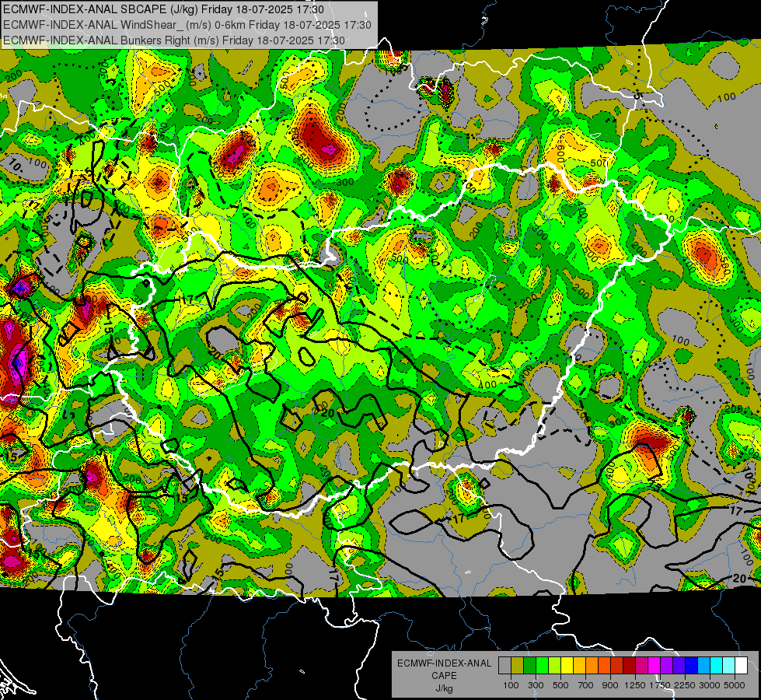761x700 pixels.
Task: Click the sky blue swatch left of 3000
Action: 704,665
